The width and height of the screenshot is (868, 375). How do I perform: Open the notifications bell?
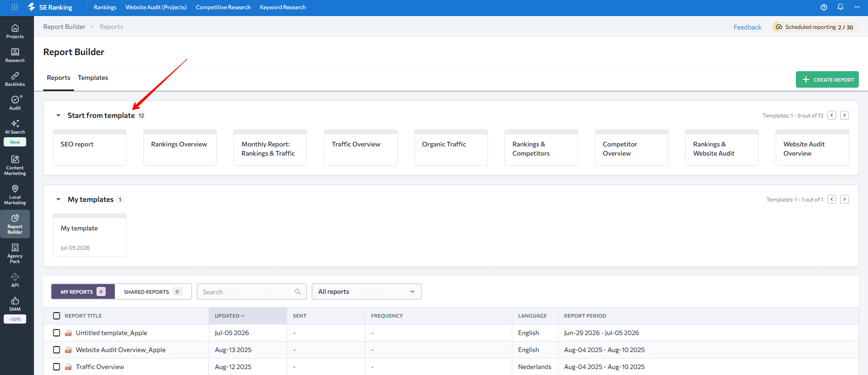(840, 7)
